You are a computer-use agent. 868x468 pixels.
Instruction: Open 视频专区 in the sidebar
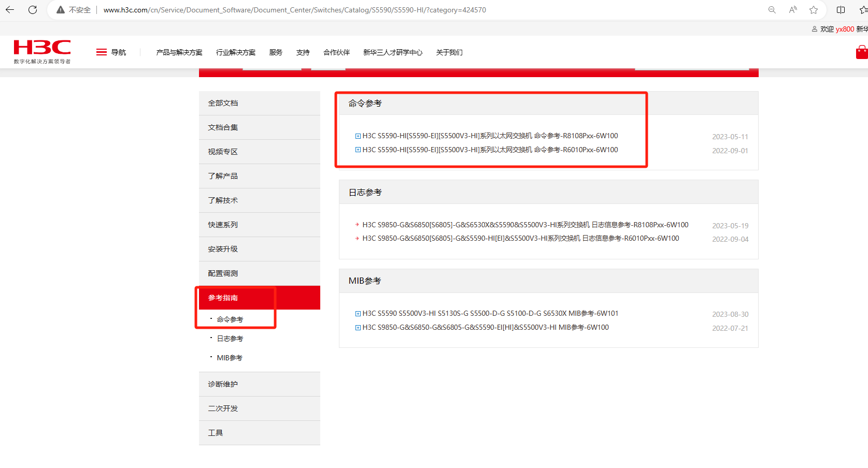260,152
